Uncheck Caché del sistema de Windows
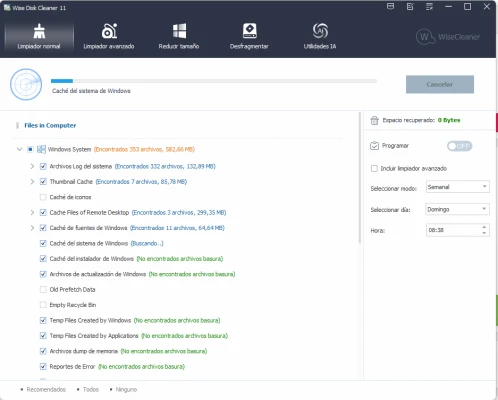 point(43,243)
